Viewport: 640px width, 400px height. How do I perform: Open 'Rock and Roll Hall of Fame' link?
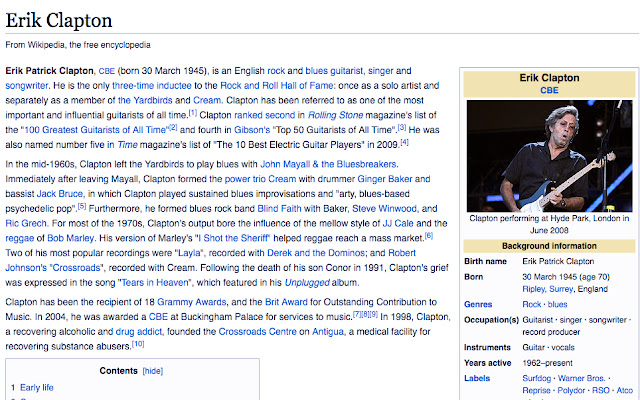pyautogui.click(x=277, y=86)
